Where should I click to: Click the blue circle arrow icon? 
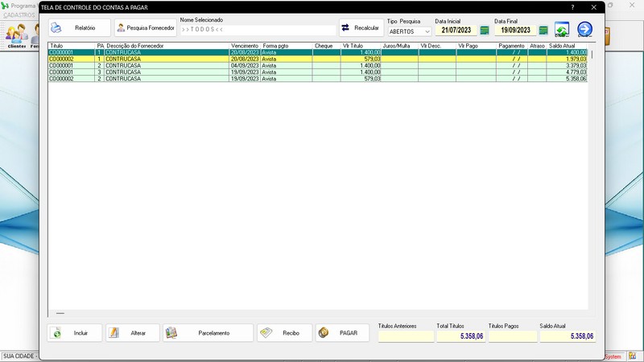[x=585, y=30]
